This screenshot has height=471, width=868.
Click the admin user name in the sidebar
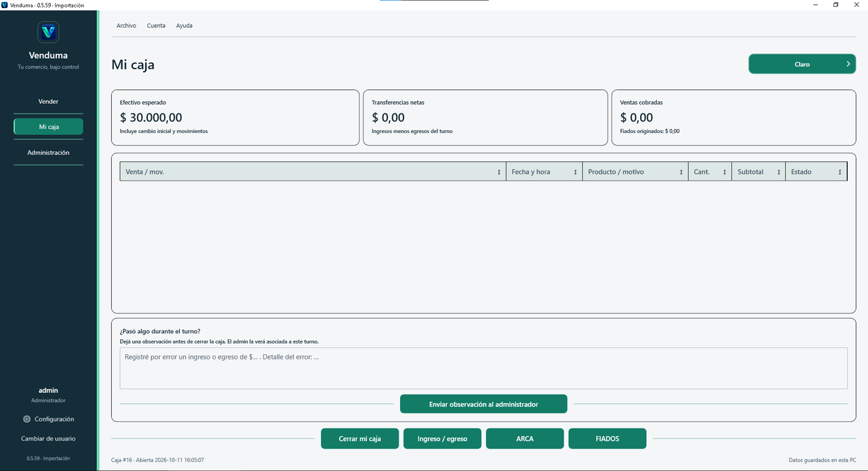click(x=48, y=390)
